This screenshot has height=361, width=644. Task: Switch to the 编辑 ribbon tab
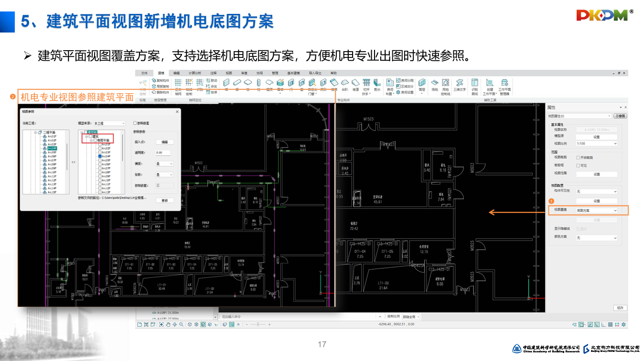(176, 73)
